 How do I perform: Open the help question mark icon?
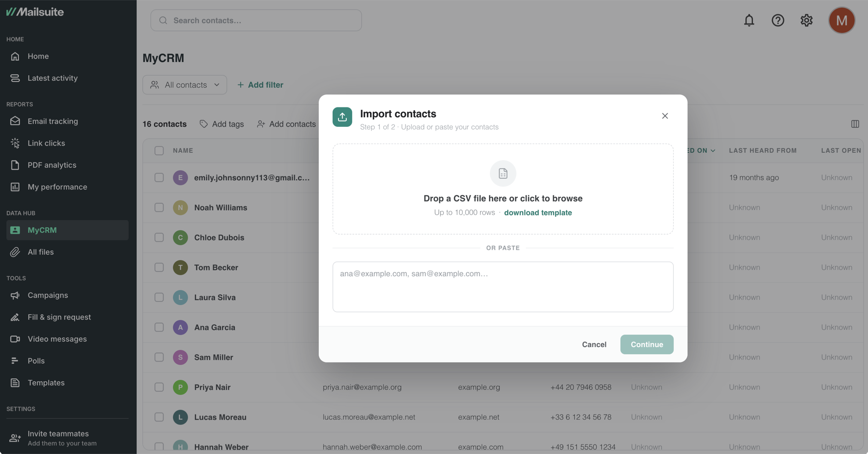778,20
